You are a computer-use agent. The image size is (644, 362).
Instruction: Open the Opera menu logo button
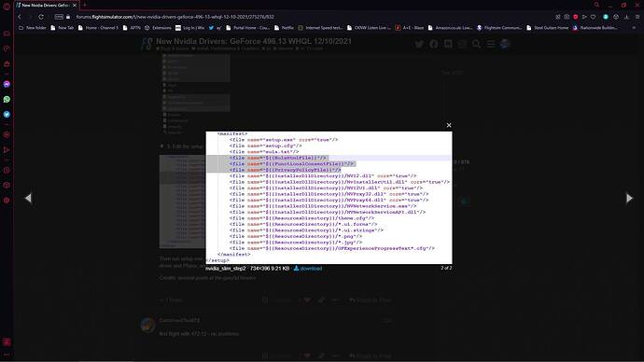[7, 7]
